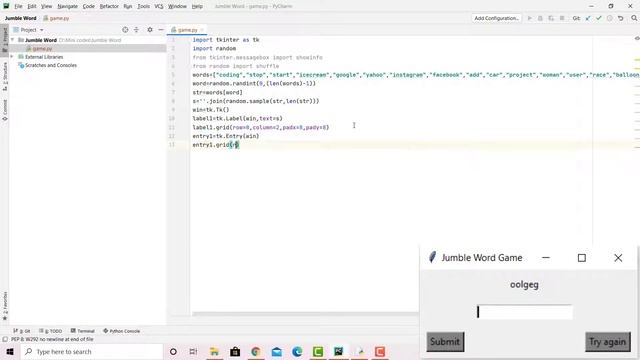Open Chrome from taskbar
This screenshot has height=360, width=640.
coord(256,351)
